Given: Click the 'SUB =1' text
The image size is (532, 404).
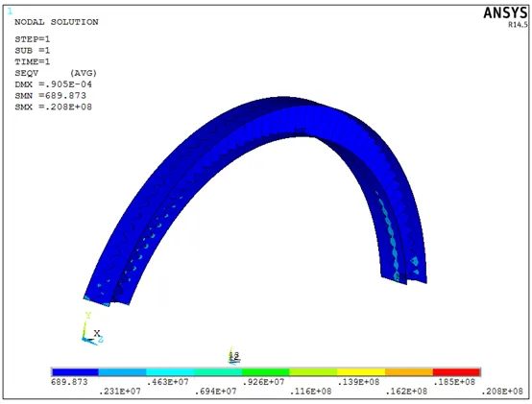Looking at the screenshot, I should (33, 51).
